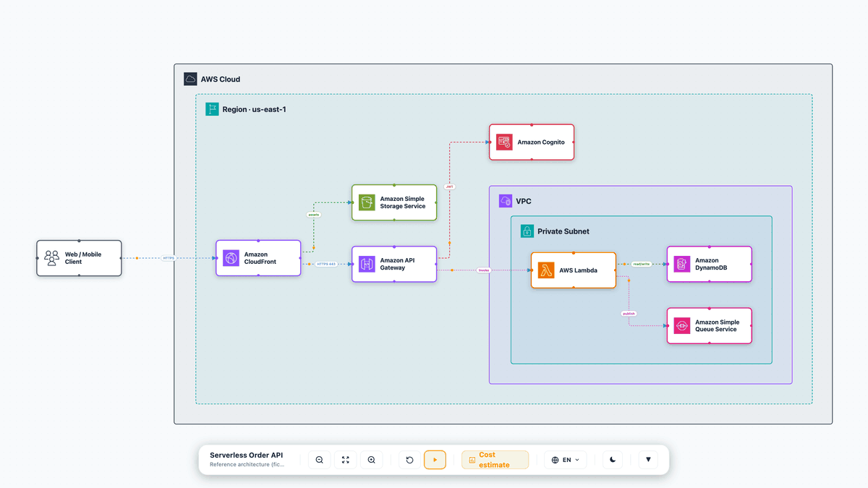The width and height of the screenshot is (868, 488).
Task: Click the Reference architecture subtitle text
Action: click(x=247, y=465)
